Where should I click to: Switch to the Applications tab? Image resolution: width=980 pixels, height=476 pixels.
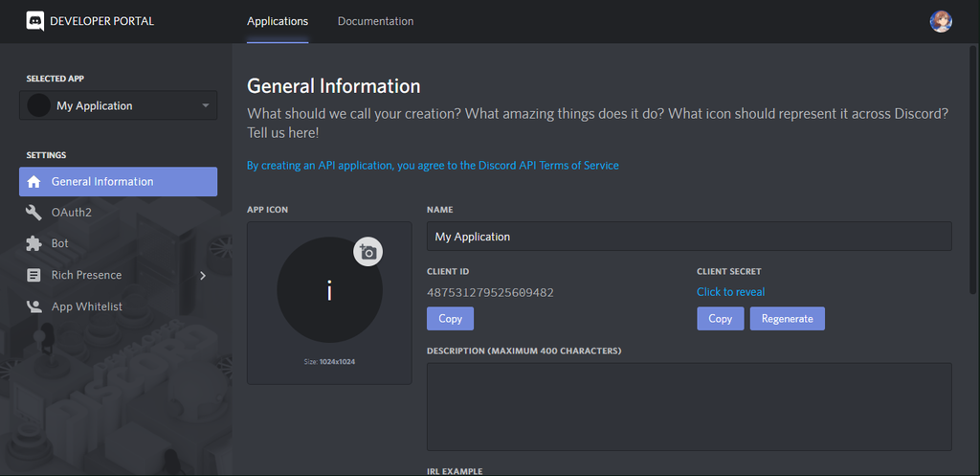click(x=278, y=21)
